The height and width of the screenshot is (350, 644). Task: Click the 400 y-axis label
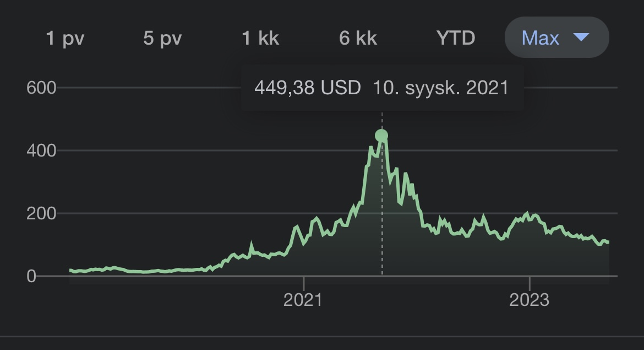pos(41,150)
